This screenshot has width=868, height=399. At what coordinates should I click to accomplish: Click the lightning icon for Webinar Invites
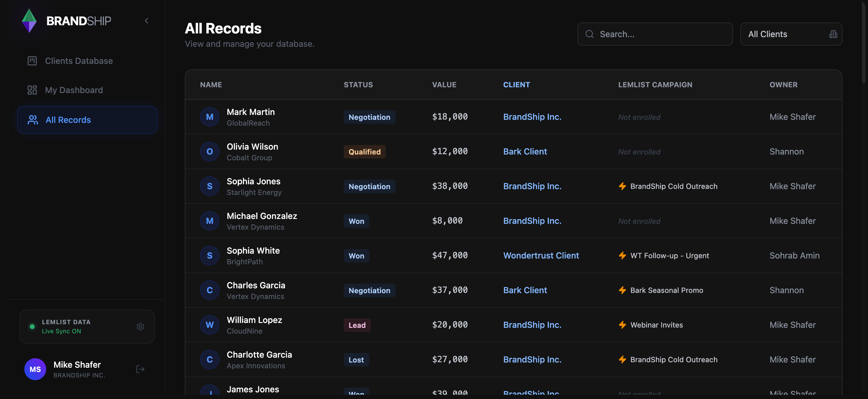click(x=622, y=325)
